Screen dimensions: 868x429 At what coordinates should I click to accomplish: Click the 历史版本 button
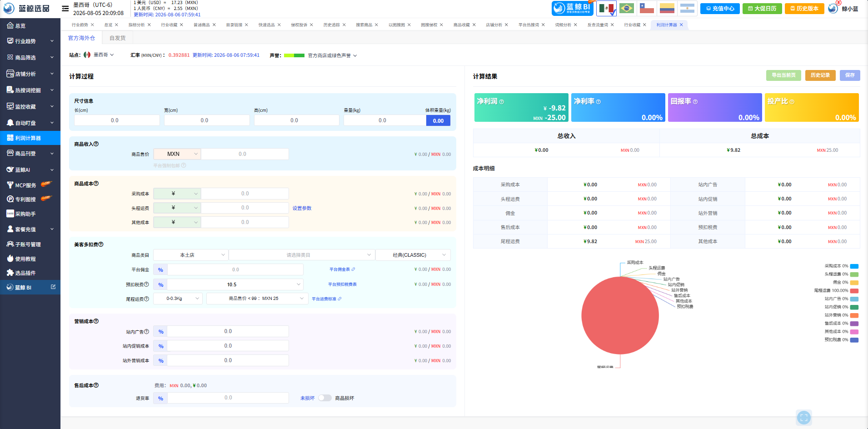804,9
